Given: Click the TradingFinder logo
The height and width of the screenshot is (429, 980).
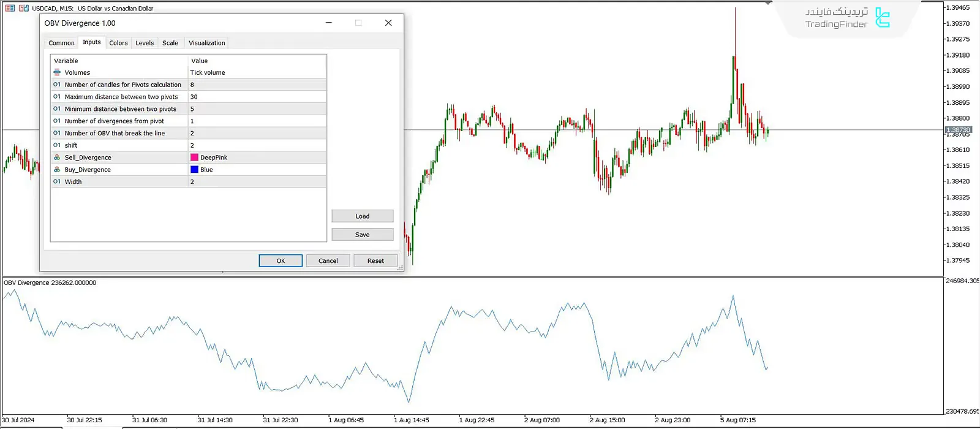Looking at the screenshot, I should tap(882, 18).
